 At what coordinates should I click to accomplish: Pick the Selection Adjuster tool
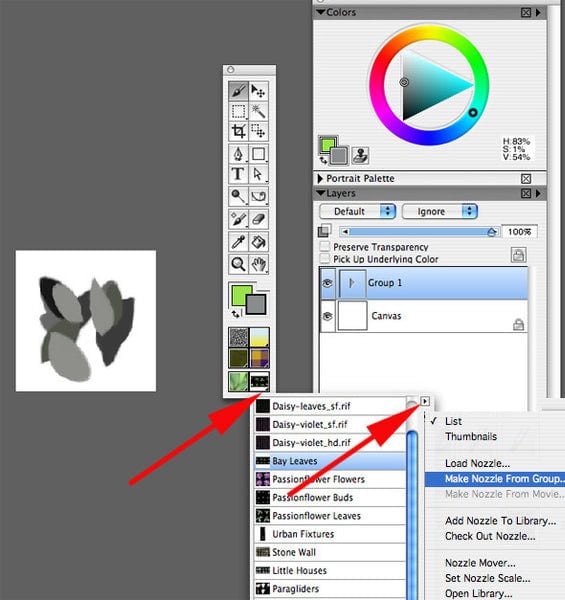click(259, 131)
